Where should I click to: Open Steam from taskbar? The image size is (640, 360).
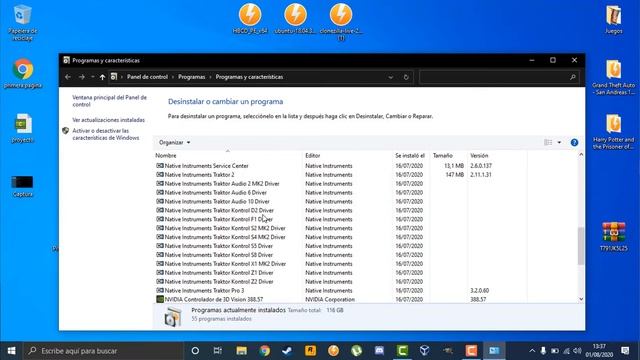click(287, 351)
